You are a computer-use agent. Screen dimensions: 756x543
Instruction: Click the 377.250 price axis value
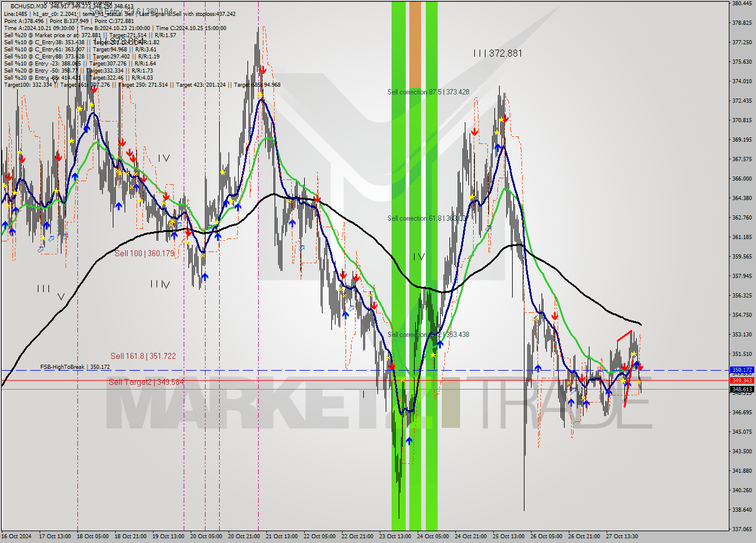(742, 42)
